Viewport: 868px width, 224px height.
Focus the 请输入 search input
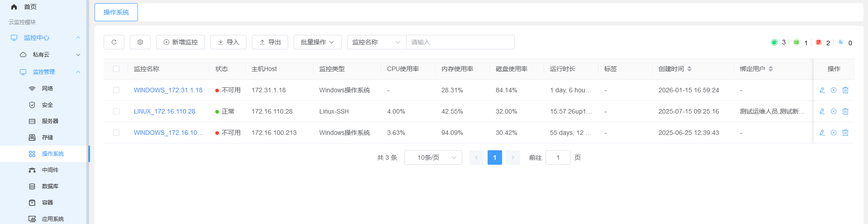[x=460, y=42]
